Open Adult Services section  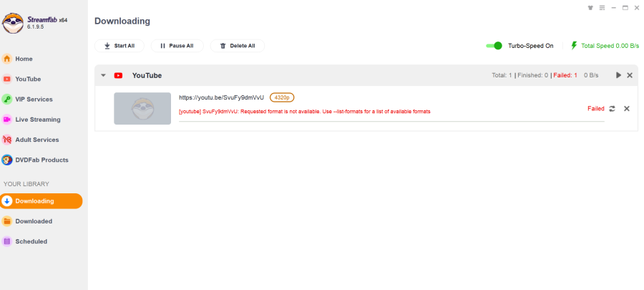37,140
